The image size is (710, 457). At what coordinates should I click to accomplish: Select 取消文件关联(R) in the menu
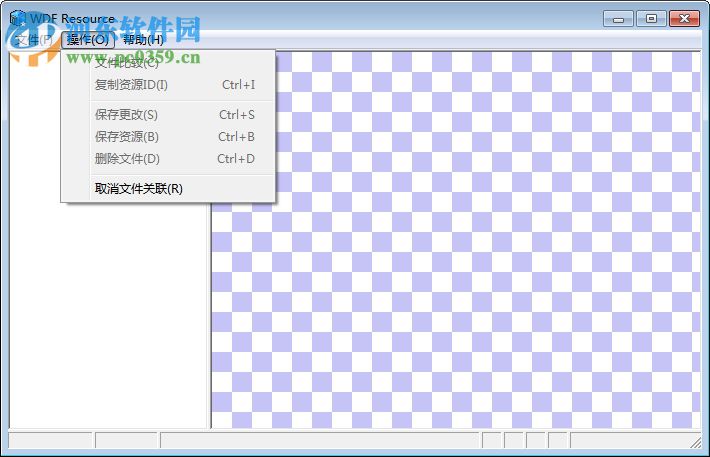click(x=168, y=188)
